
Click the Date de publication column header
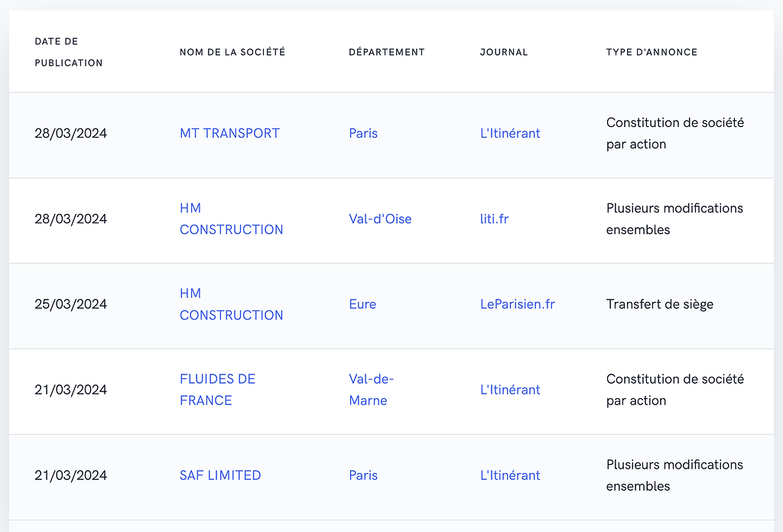68,52
